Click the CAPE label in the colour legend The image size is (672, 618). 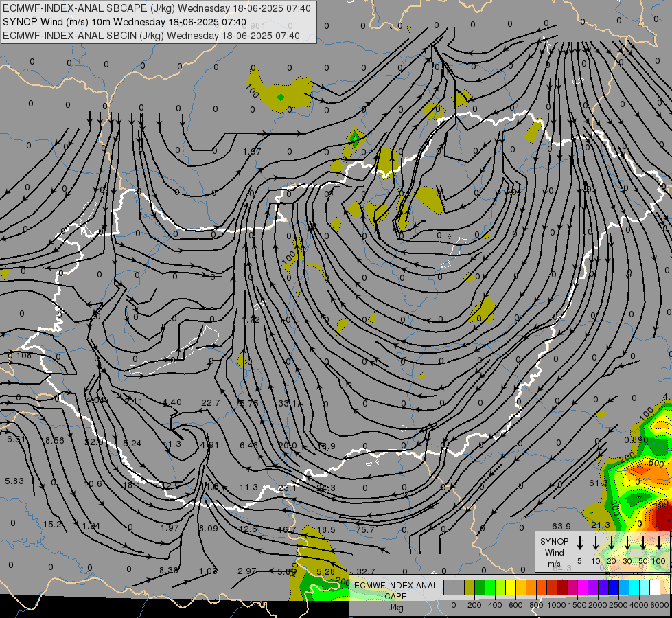395,597
